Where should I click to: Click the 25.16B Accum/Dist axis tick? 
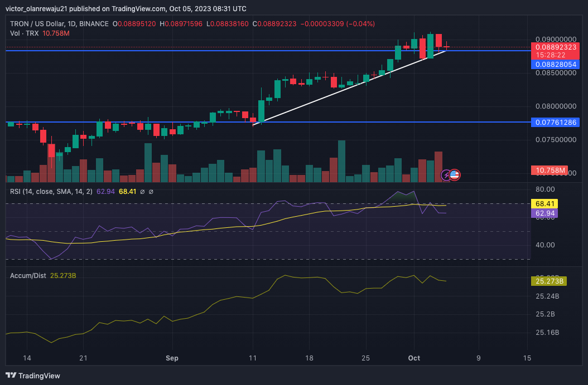tap(547, 333)
